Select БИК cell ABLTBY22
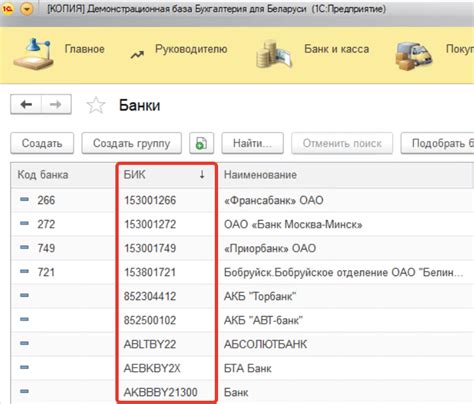474x404 pixels. pos(150,344)
